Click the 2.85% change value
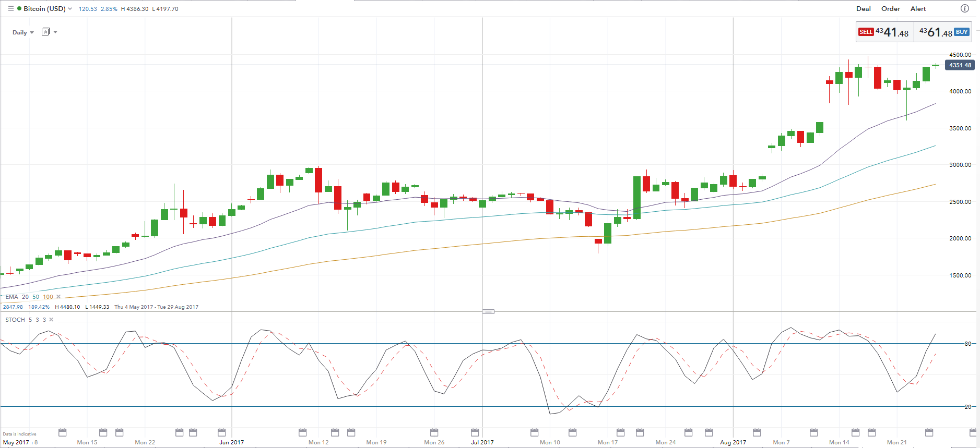Viewport: 980px width, 448px height. (x=109, y=9)
